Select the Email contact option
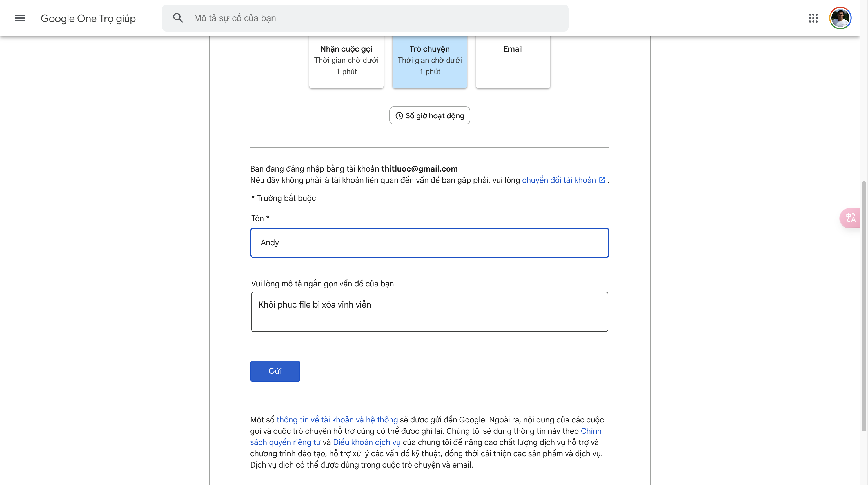 click(513, 62)
